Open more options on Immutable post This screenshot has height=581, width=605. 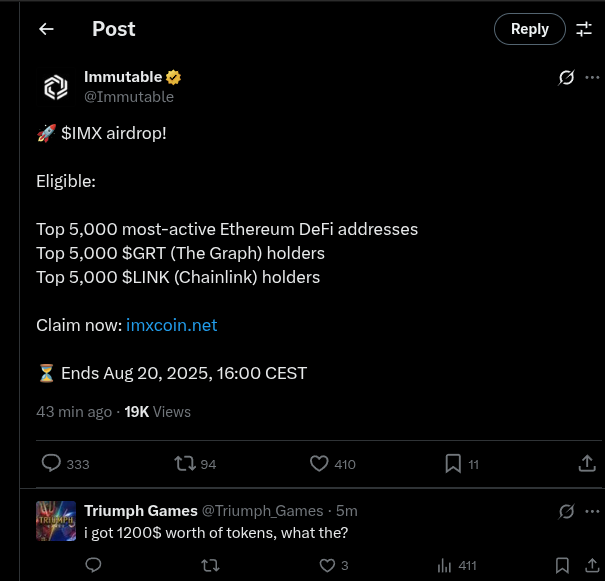coord(592,78)
